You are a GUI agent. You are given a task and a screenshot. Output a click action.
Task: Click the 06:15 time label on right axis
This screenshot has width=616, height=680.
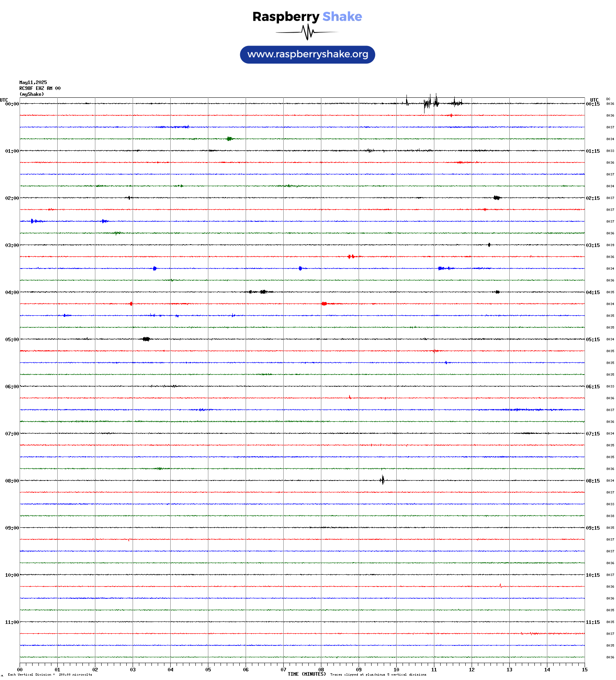click(593, 387)
